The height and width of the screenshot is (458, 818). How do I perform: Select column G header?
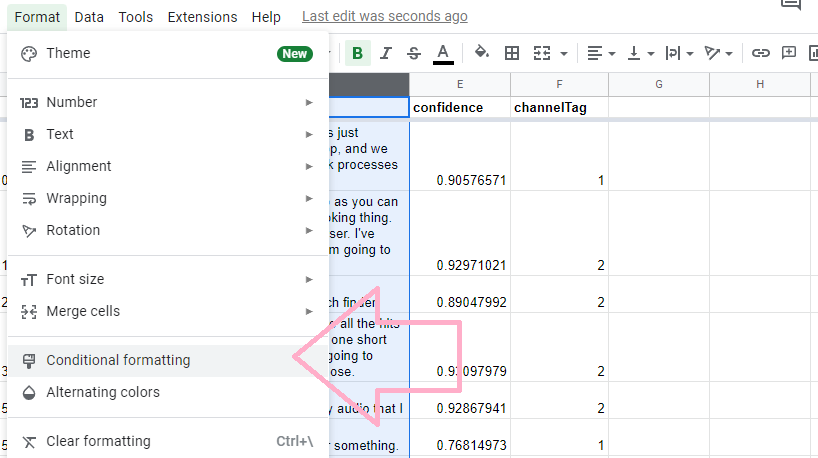click(x=659, y=85)
